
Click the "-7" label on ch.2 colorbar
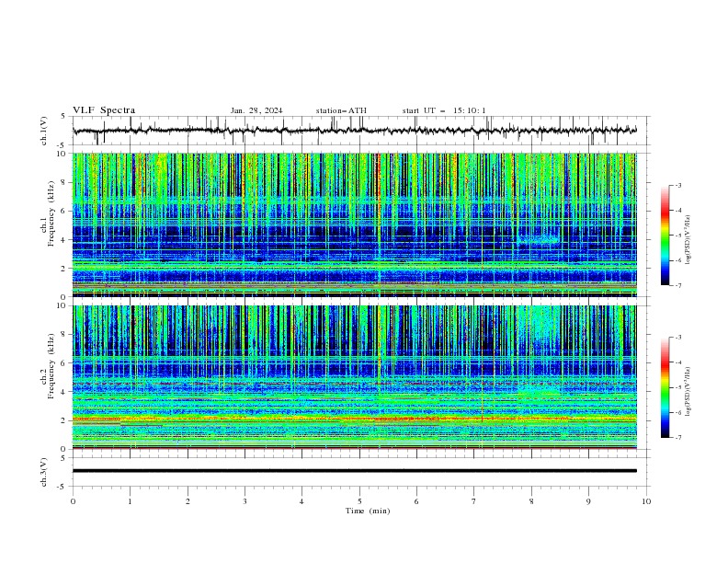click(677, 437)
